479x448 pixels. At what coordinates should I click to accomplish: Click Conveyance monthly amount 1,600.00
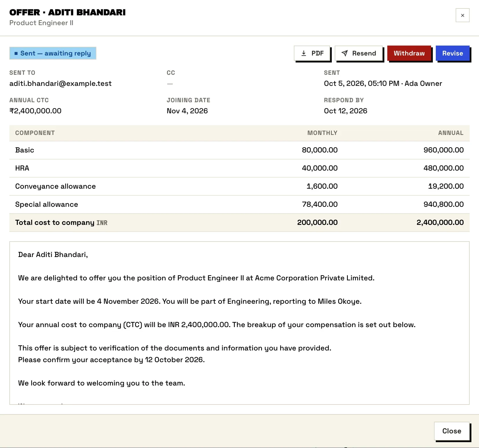tap(322, 186)
